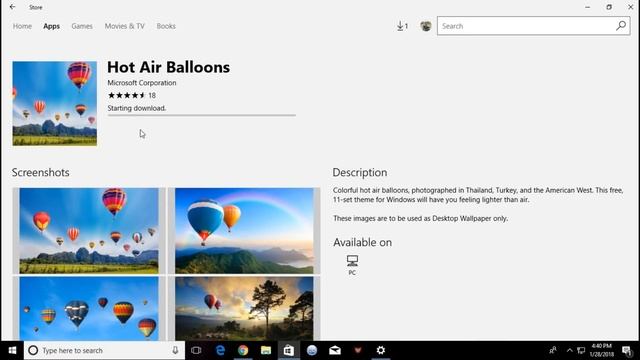The image size is (640, 360).
Task: Launch Microsoft Edge from the taskbar
Action: pyautogui.click(x=220, y=350)
